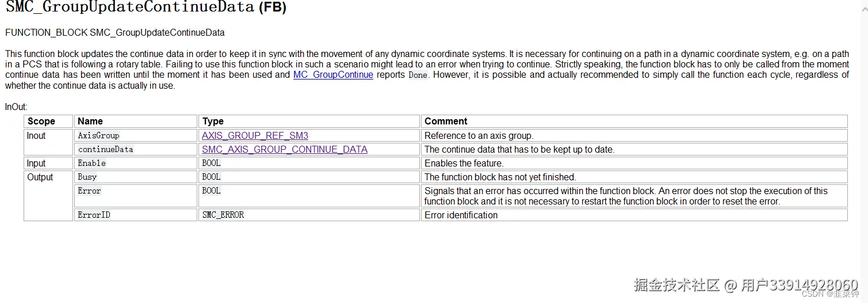The image size is (868, 303).
Task: Click the 'Error identification' comment cell
Action: click(x=461, y=215)
